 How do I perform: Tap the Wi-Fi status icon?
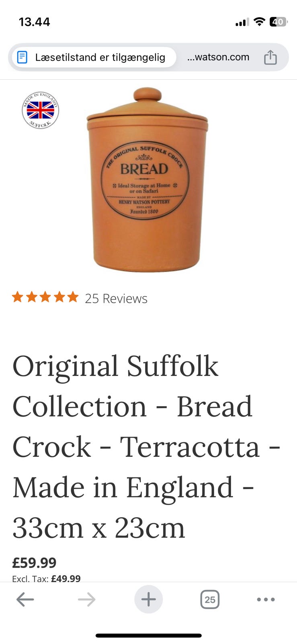point(260,22)
